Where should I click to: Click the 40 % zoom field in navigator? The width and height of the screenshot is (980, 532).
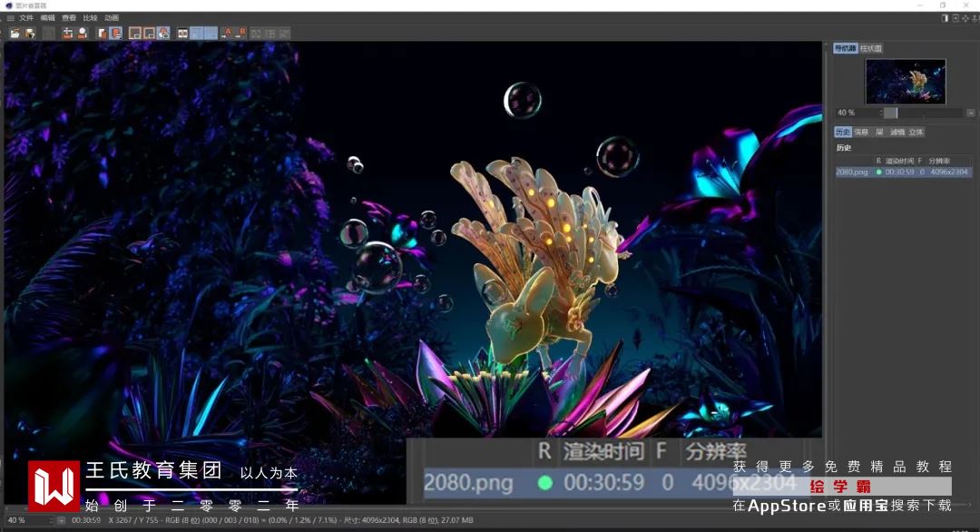point(857,113)
